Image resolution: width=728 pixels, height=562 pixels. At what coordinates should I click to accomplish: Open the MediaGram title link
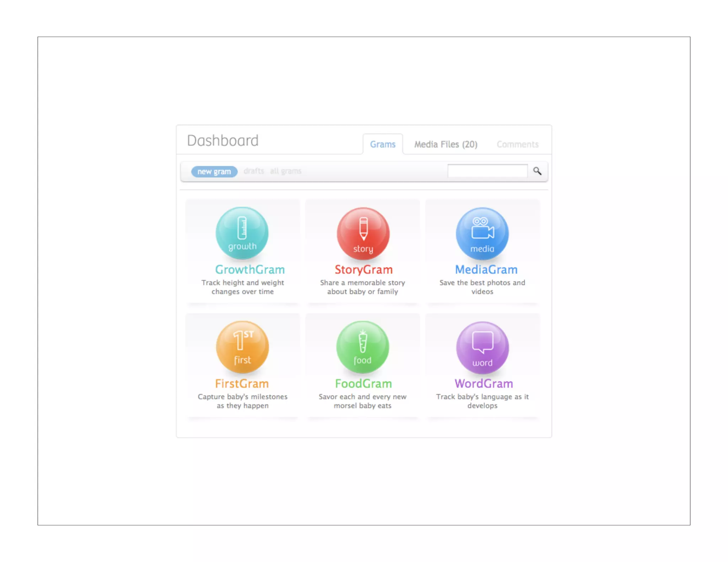[x=486, y=270]
